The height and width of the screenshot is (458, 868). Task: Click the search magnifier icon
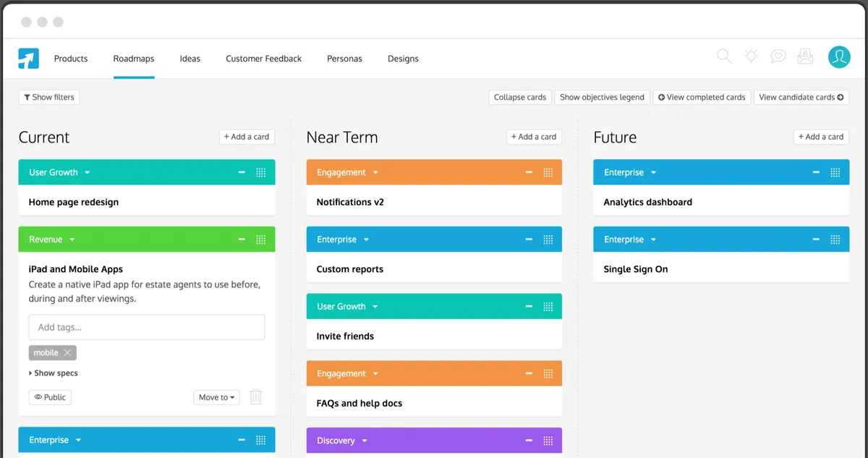point(723,56)
